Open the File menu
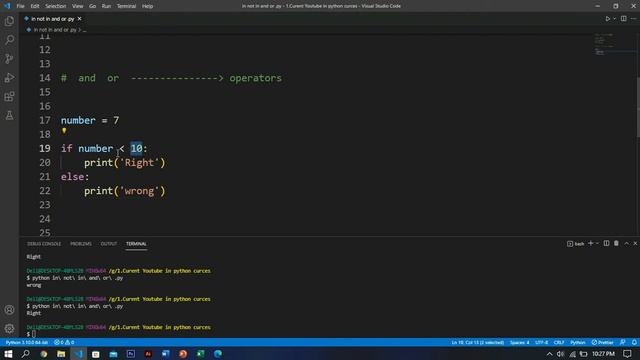The width and height of the screenshot is (640, 360). 20,6
